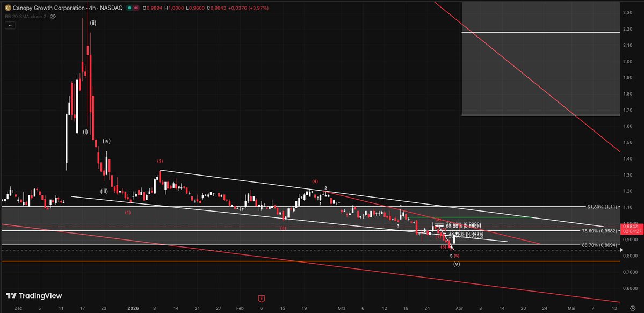
Task: Click the red current price label 0,9842
Action: point(629,225)
